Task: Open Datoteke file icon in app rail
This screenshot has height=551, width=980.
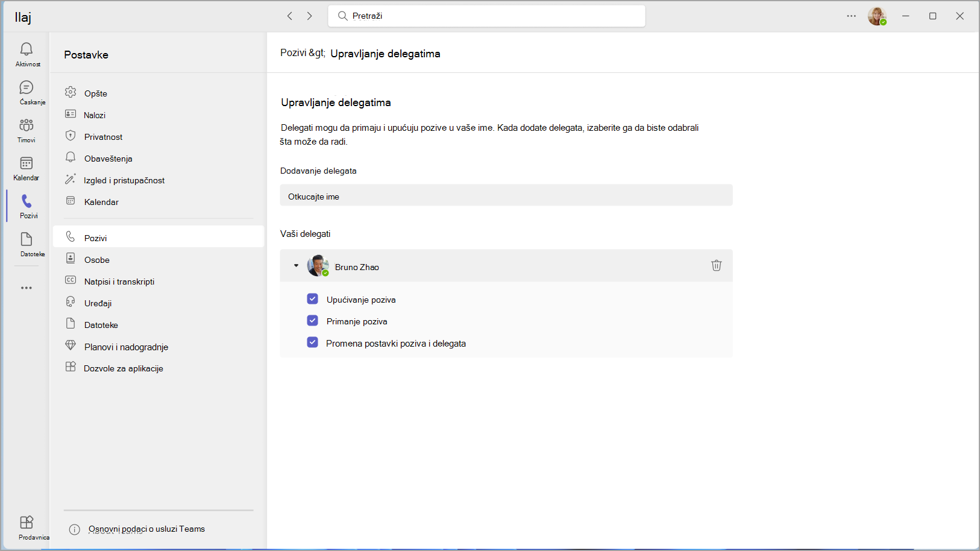Action: pyautogui.click(x=27, y=239)
